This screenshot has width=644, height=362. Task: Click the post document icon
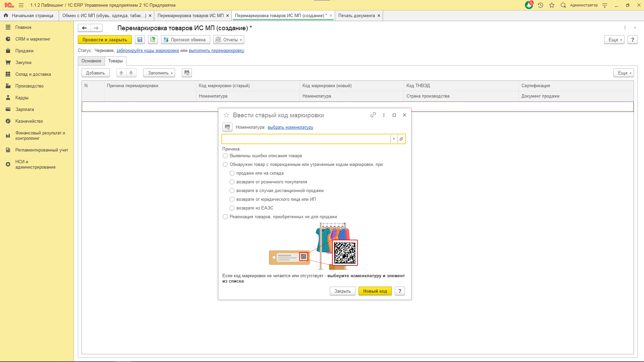point(153,40)
